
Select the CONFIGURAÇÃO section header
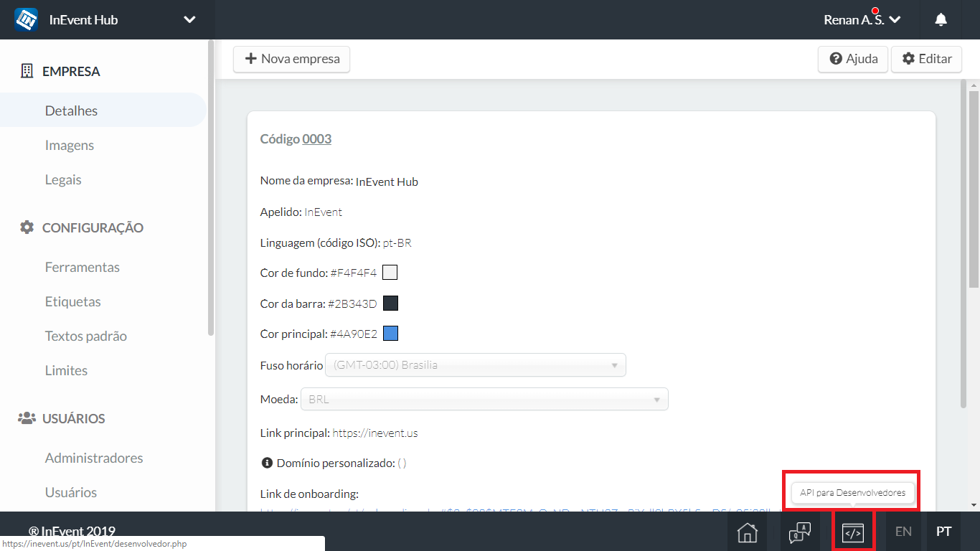pos(93,227)
